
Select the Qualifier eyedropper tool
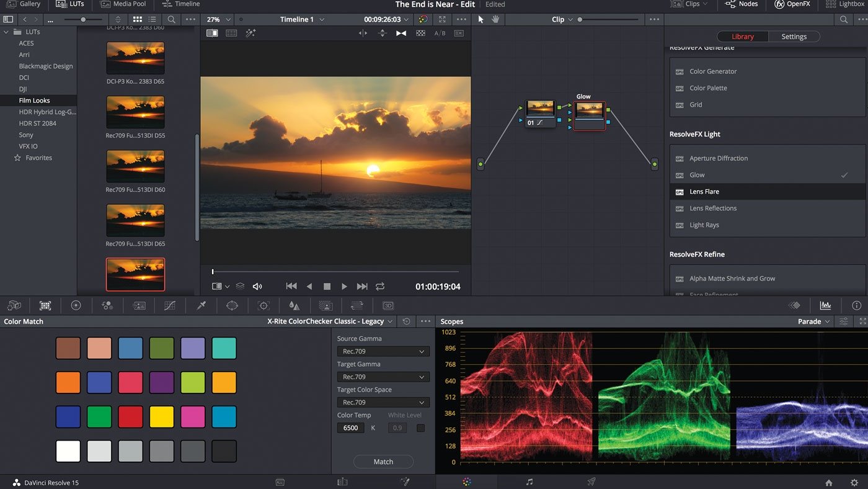(200, 305)
